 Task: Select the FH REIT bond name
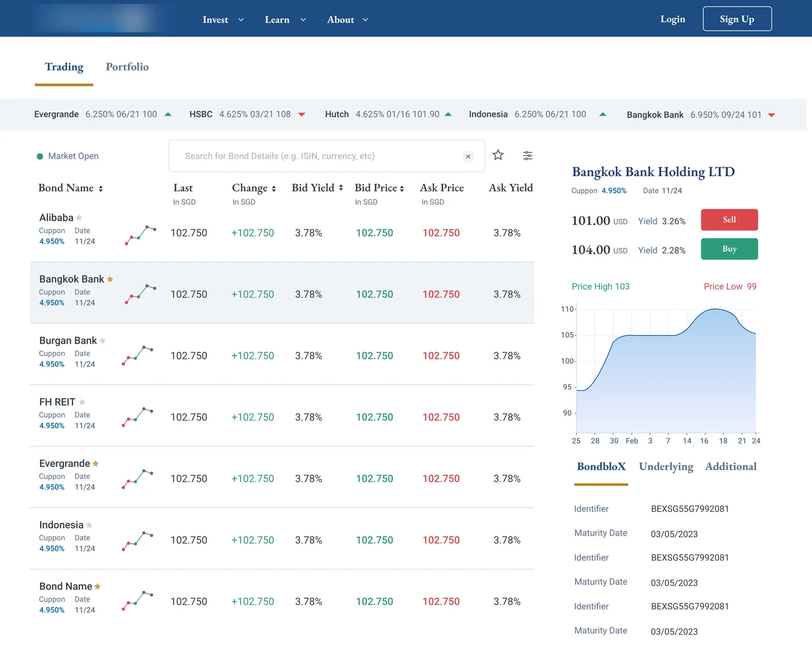point(57,402)
